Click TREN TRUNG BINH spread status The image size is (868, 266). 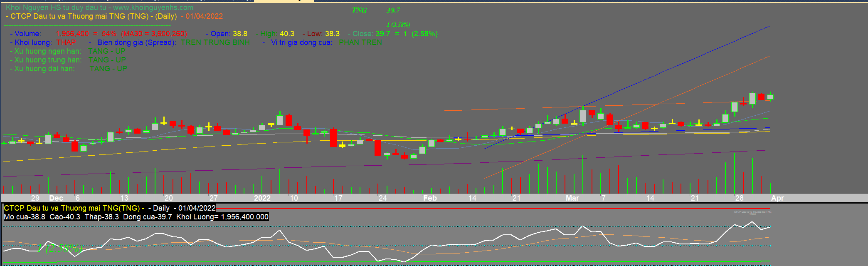click(215, 42)
